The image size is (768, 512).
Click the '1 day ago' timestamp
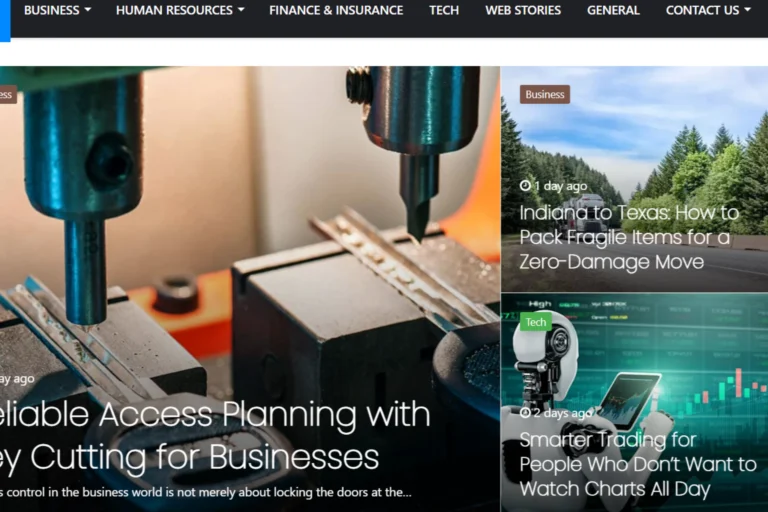click(x=560, y=186)
